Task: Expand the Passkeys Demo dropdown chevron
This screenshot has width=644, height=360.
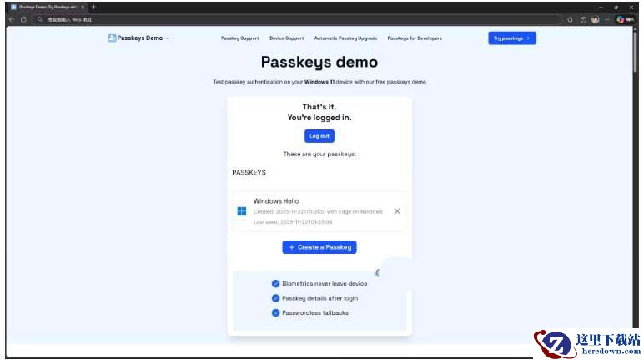Action: pyautogui.click(x=168, y=38)
